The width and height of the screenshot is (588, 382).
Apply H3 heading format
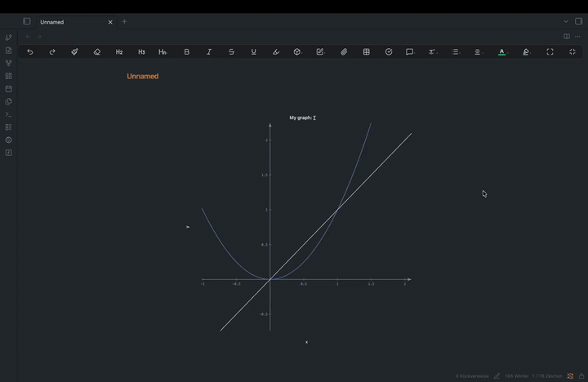(141, 52)
